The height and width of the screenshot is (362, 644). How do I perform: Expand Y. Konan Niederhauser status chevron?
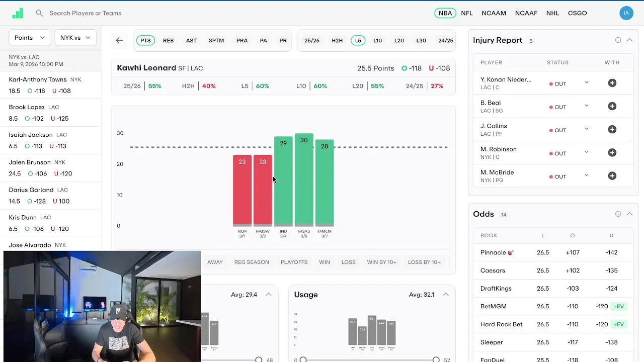point(586,83)
